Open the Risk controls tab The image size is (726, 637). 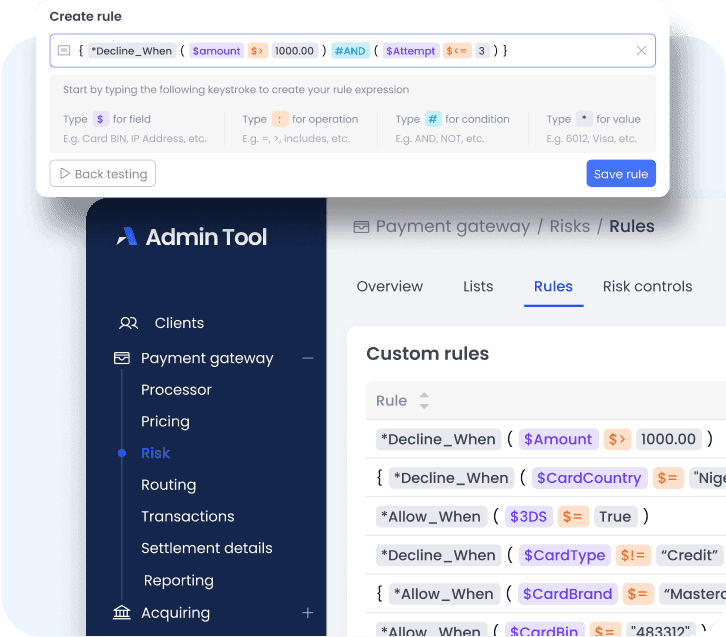(x=647, y=286)
